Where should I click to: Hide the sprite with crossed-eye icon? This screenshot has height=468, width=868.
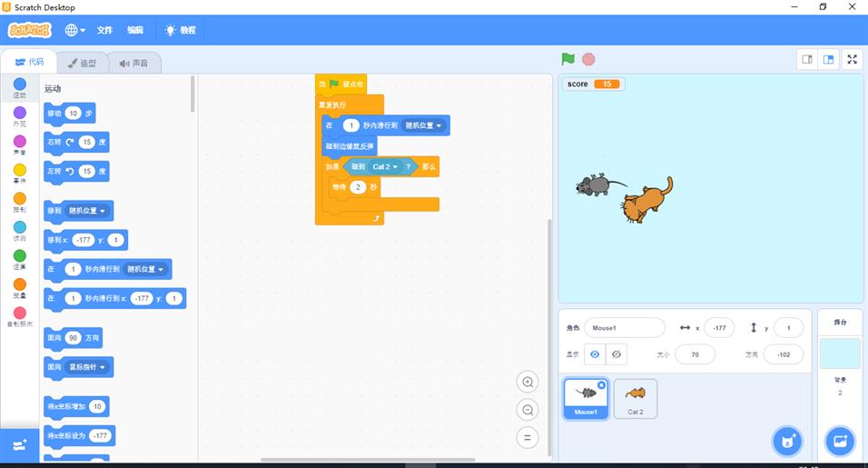(616, 354)
